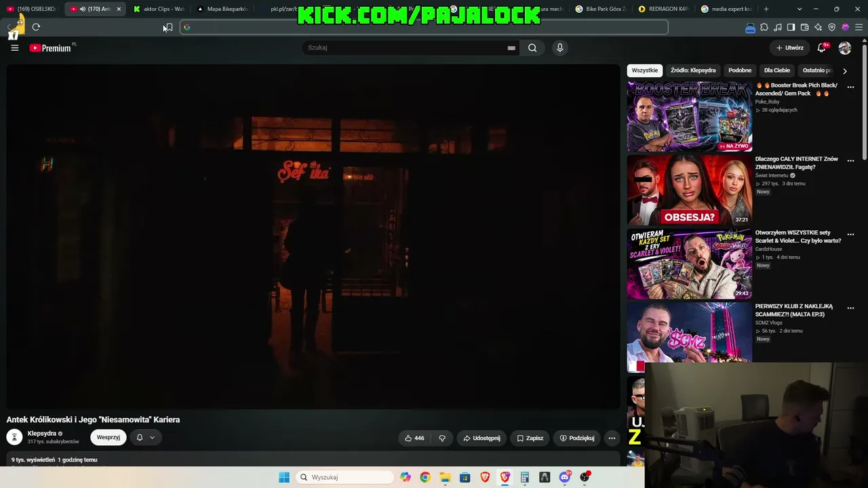Dislike the video with thumbs down
The width and height of the screenshot is (868, 488).
pyautogui.click(x=442, y=438)
